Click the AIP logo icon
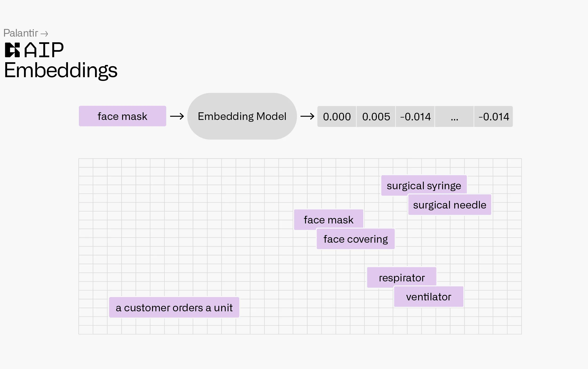The image size is (588, 369). [12, 50]
